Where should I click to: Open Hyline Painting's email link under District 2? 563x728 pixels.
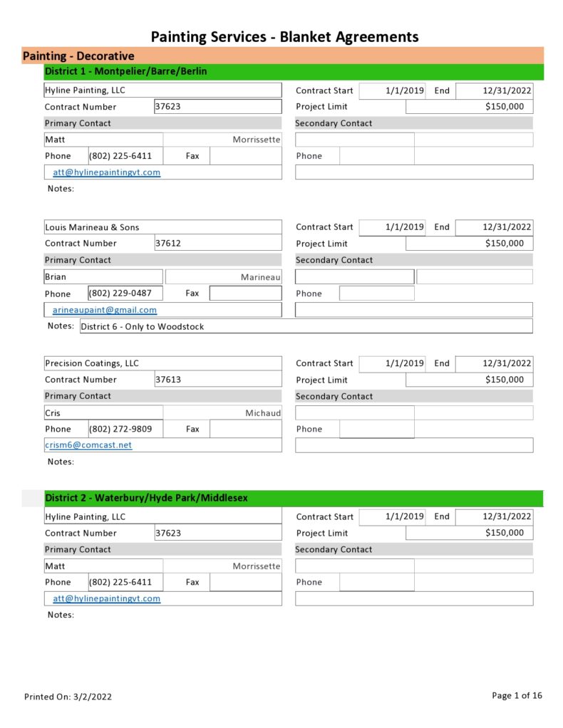click(x=106, y=599)
